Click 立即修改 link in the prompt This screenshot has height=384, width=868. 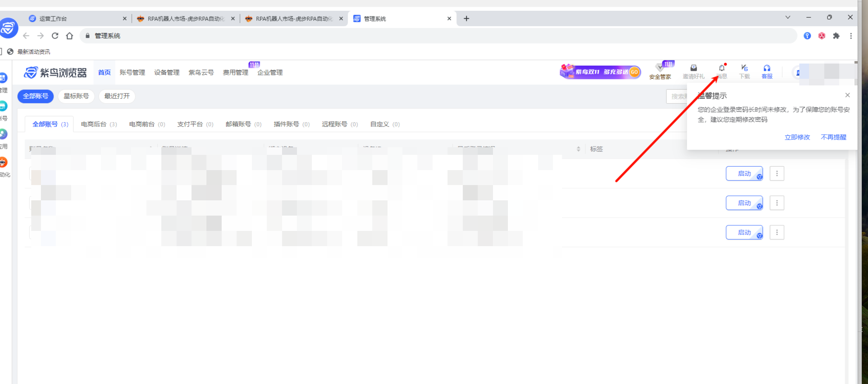[797, 137]
